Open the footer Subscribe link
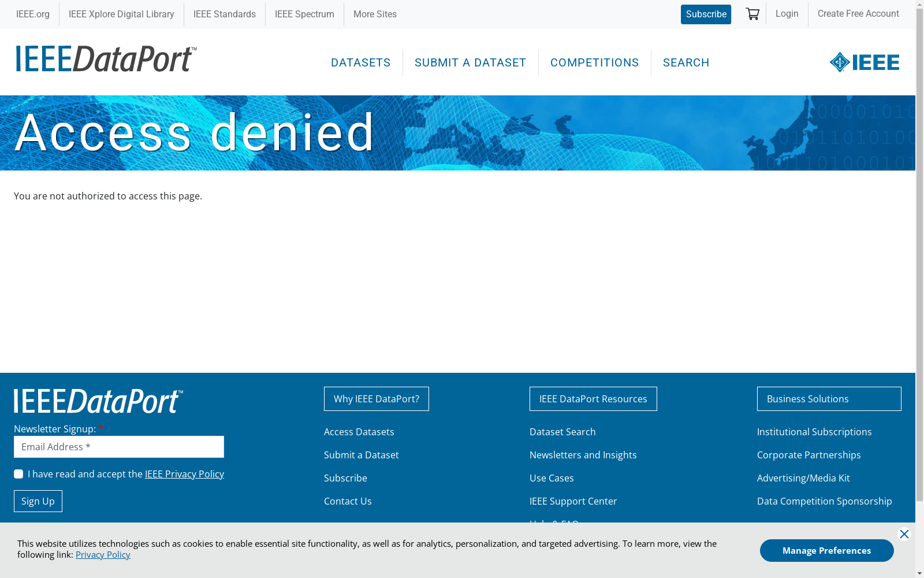This screenshot has width=924, height=578. point(345,478)
